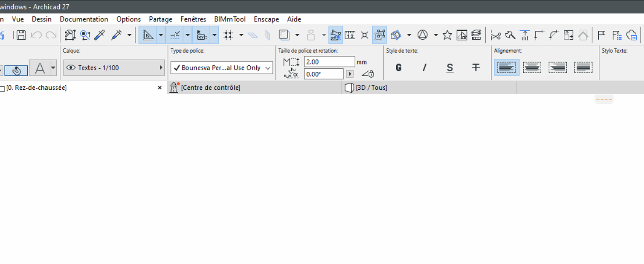Click the Save floppy disk icon
Viewport: 644px width, 264px height.
21,35
